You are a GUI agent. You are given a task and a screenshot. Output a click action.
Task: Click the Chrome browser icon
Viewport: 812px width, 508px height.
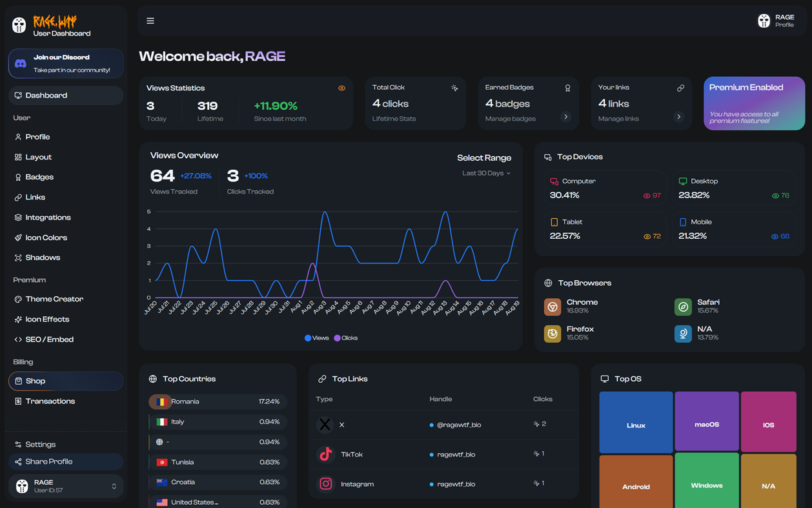coord(553,307)
